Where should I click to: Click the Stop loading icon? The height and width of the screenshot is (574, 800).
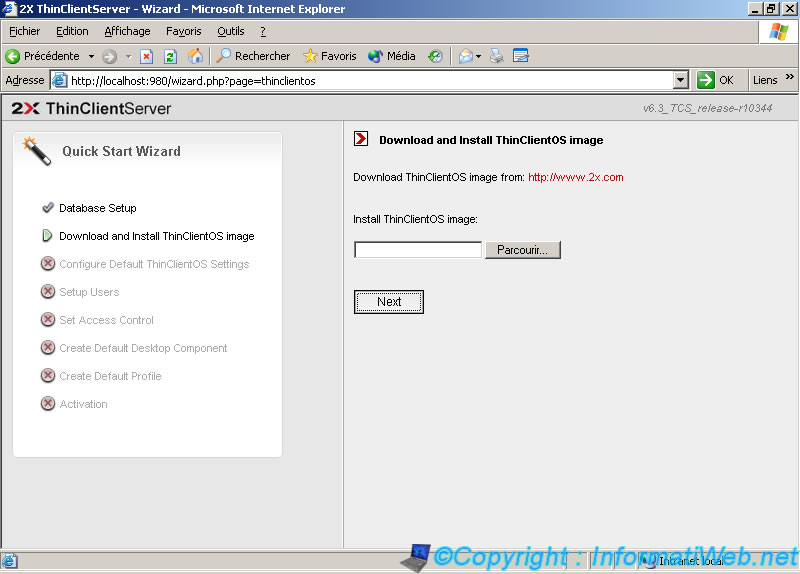146,56
